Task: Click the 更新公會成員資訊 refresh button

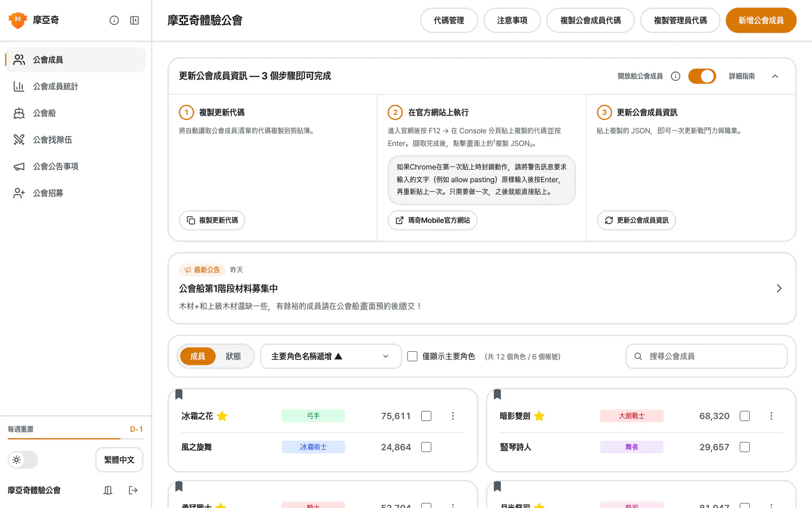Action: click(x=636, y=220)
